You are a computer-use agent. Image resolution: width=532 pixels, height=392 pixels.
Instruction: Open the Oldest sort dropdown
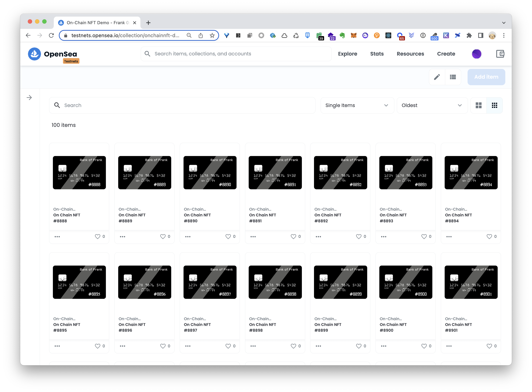tap(432, 105)
